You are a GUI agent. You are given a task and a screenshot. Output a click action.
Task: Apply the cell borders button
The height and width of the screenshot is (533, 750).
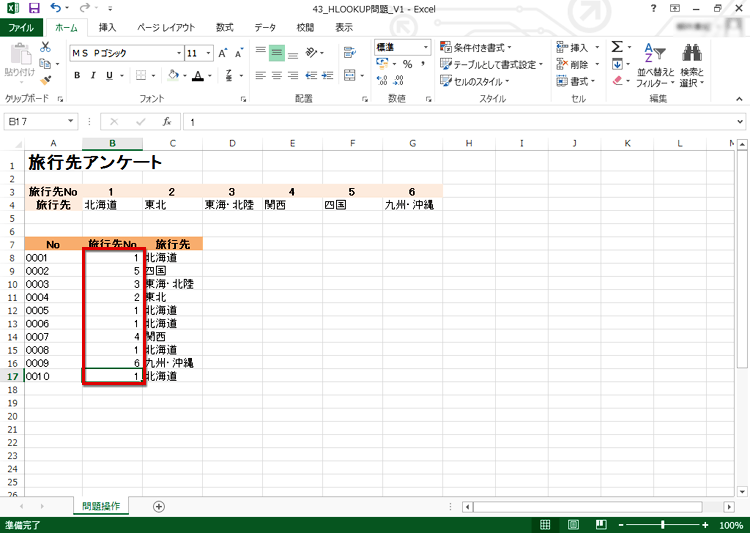click(x=141, y=76)
